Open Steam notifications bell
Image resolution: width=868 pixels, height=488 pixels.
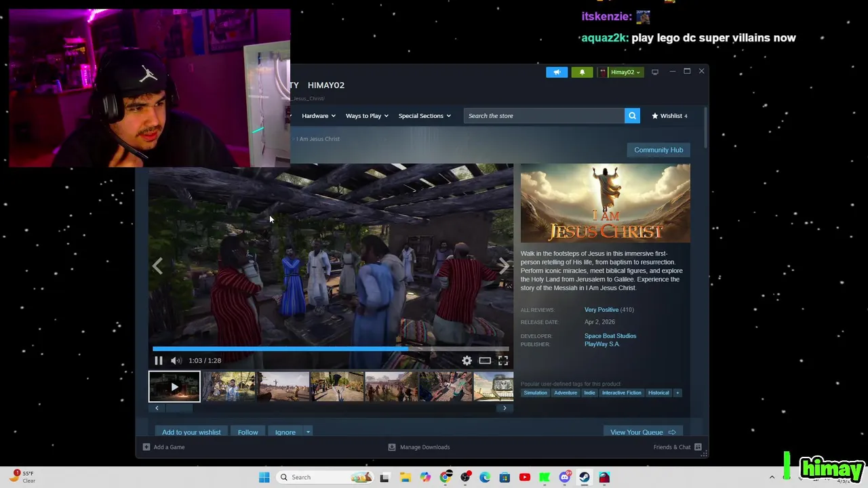pyautogui.click(x=582, y=72)
